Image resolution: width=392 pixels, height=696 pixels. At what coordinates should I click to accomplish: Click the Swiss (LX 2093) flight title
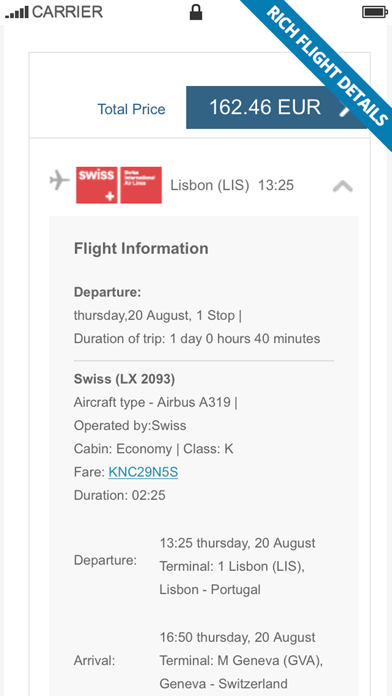(x=124, y=380)
